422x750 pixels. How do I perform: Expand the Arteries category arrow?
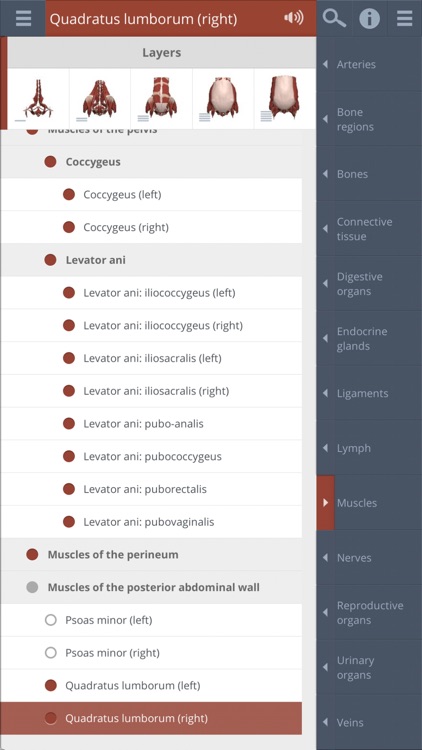(x=325, y=64)
